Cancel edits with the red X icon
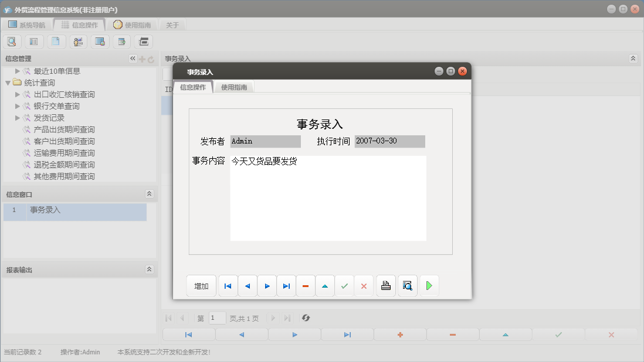644x362 pixels. [x=364, y=285]
